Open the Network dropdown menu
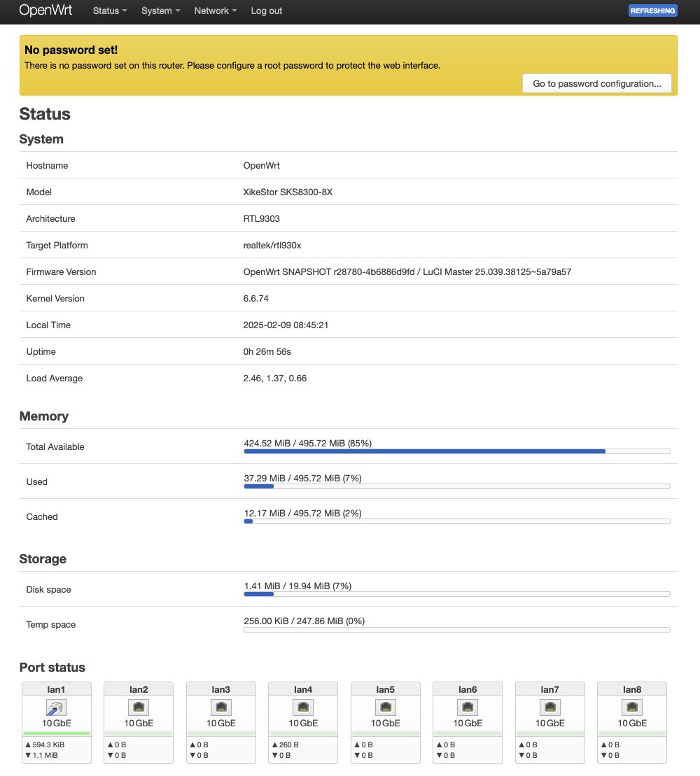Viewport: 700px width, 776px height. pyautogui.click(x=216, y=11)
